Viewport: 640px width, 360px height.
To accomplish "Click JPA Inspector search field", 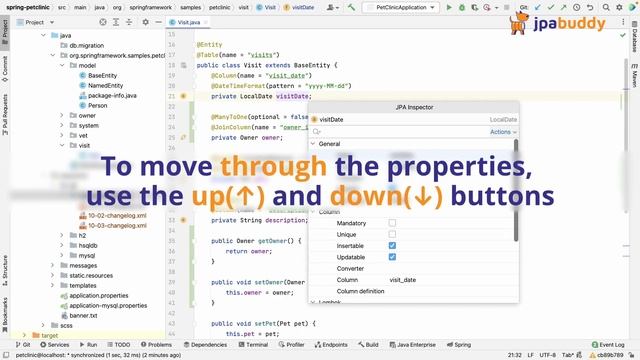I will click(x=400, y=132).
